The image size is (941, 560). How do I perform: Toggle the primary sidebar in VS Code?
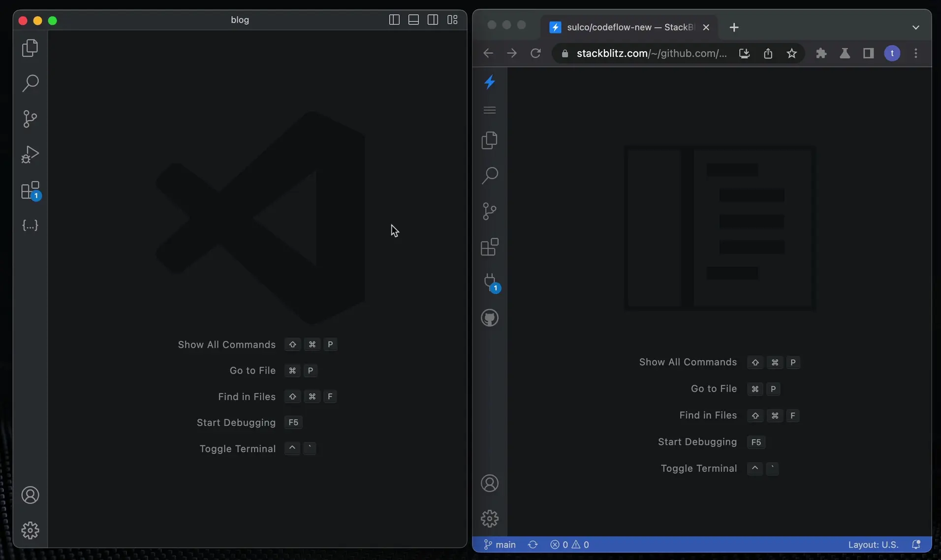(x=395, y=20)
